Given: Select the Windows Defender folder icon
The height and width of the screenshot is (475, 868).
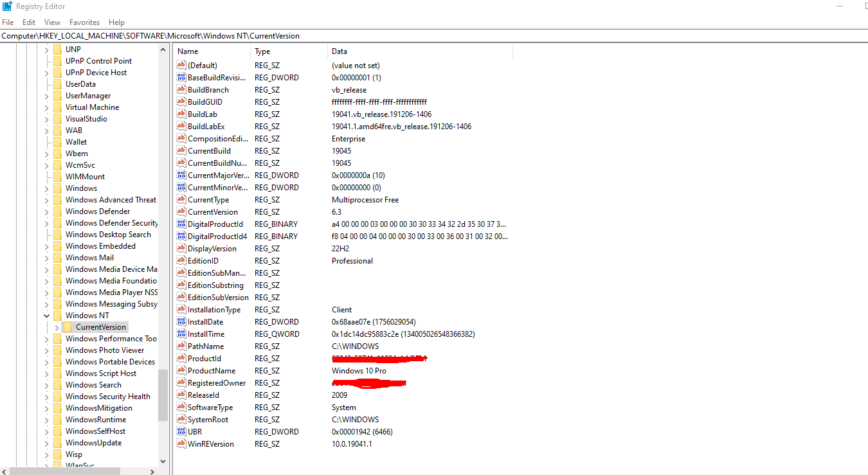Looking at the screenshot, I should [x=57, y=211].
